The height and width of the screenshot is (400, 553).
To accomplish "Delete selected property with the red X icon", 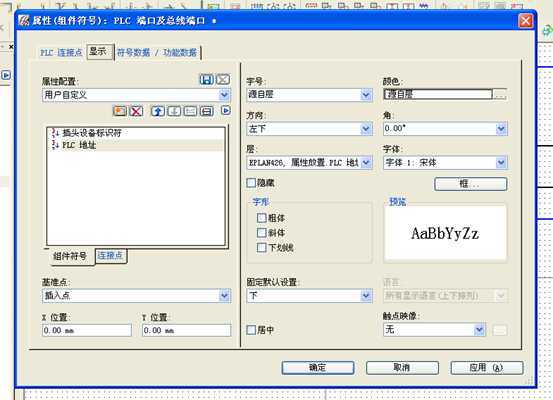I will (x=136, y=111).
